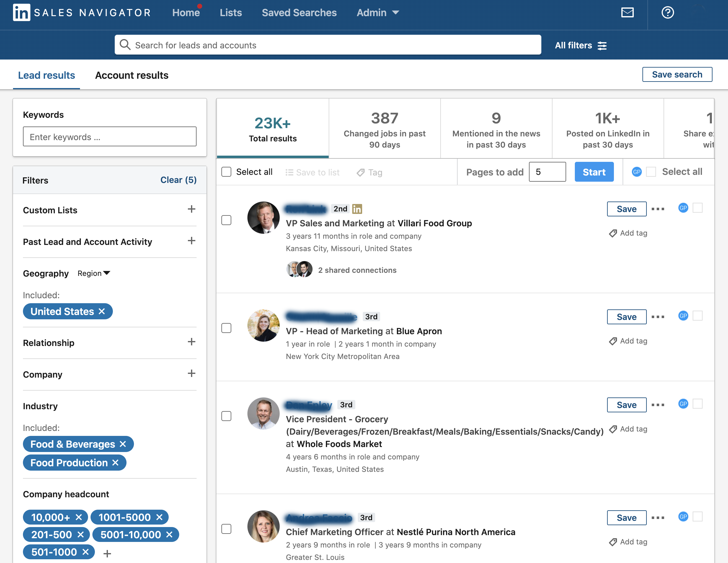Check GP box on Blue Apron row
728x563 pixels.
(698, 316)
